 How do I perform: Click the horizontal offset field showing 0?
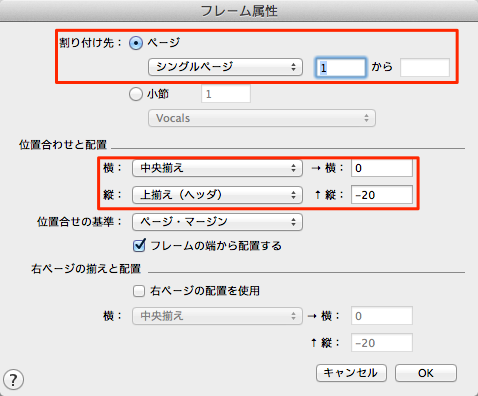point(382,168)
